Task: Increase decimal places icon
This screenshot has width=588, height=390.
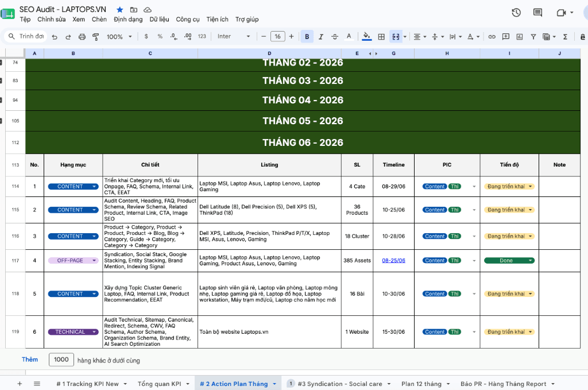Action: (188, 36)
